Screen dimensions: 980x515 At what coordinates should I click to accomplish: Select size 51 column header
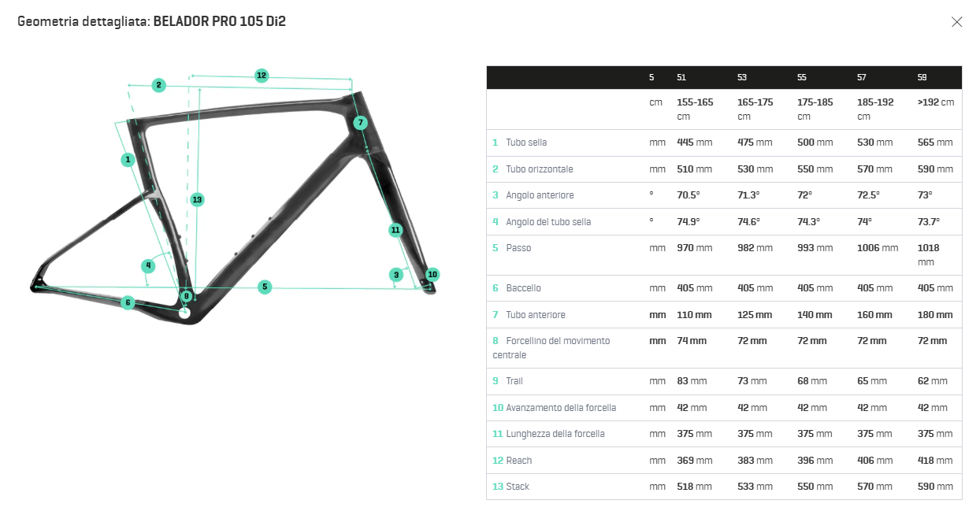coord(681,77)
